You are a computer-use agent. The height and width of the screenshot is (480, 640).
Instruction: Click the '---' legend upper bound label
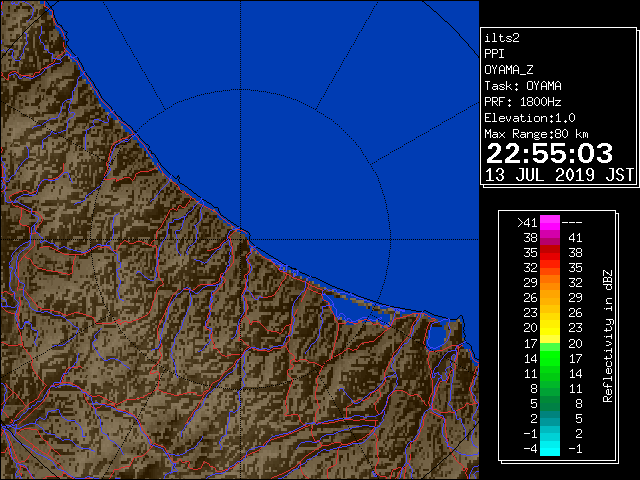point(572,223)
